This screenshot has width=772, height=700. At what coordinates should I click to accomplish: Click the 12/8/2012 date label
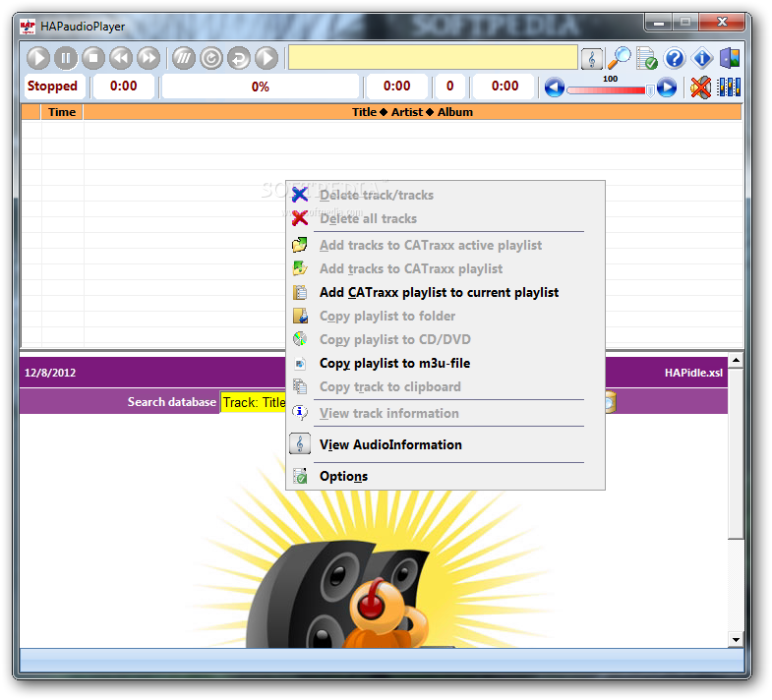[50, 373]
